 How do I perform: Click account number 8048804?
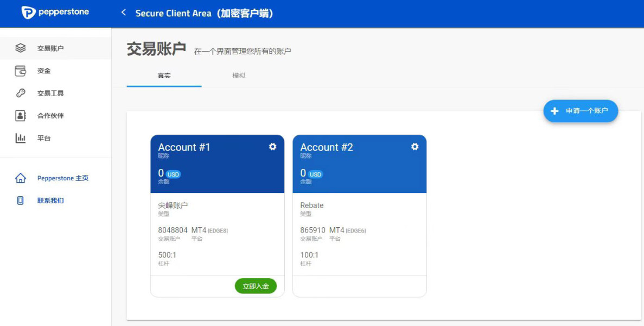173,230
